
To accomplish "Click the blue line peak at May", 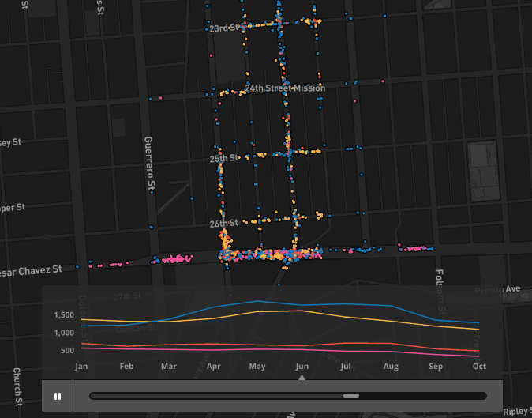I will tap(257, 301).
